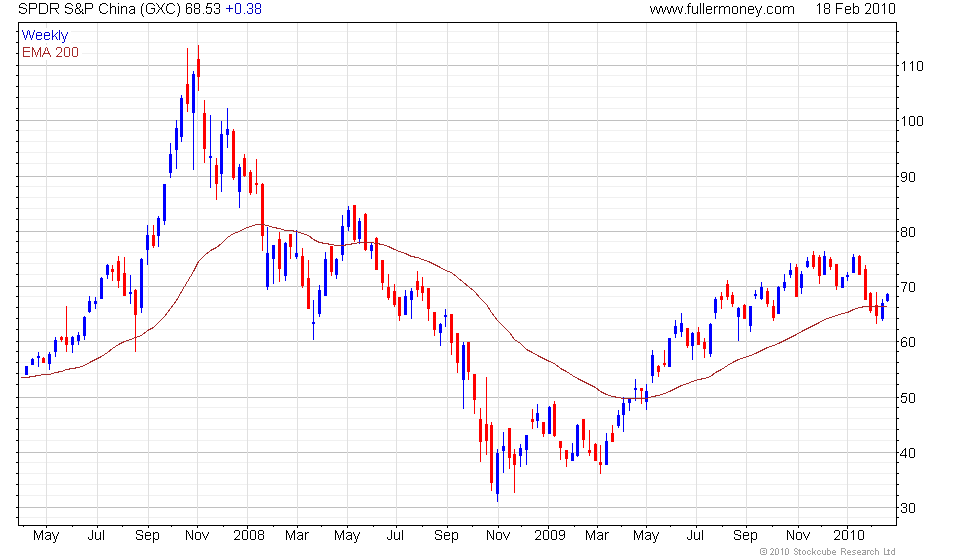Click the Weekly timeframe label
The width and height of the screenshot is (980, 560).
[44, 36]
